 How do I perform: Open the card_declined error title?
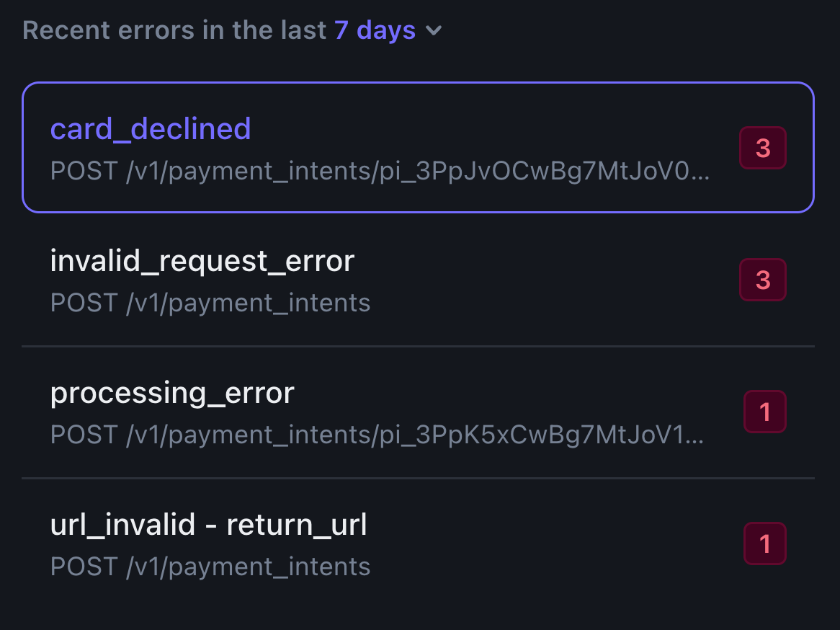click(x=151, y=128)
